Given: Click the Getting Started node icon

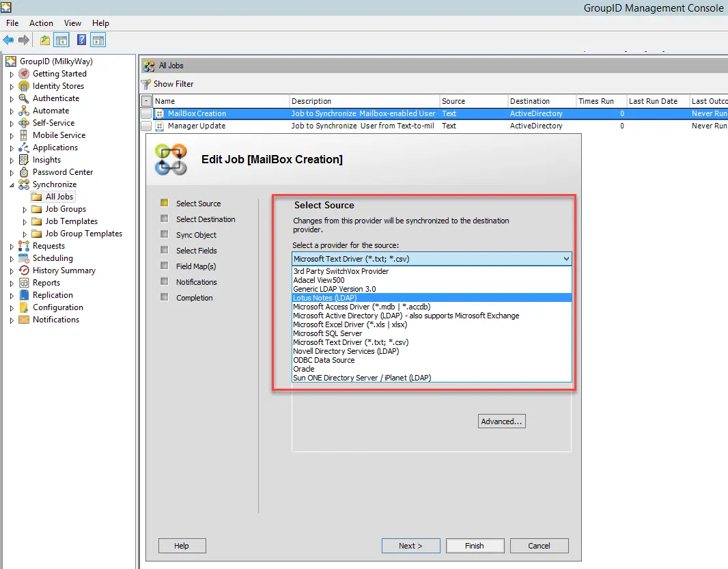Looking at the screenshot, I should coord(24,74).
